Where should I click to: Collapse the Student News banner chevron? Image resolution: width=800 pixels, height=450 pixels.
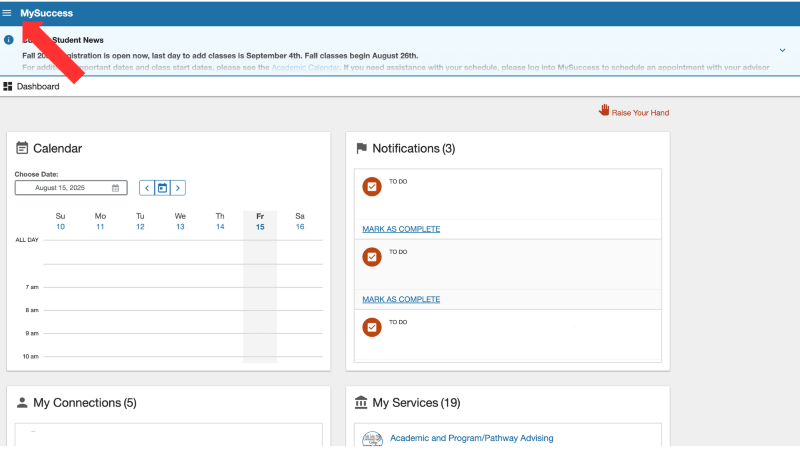point(782,50)
